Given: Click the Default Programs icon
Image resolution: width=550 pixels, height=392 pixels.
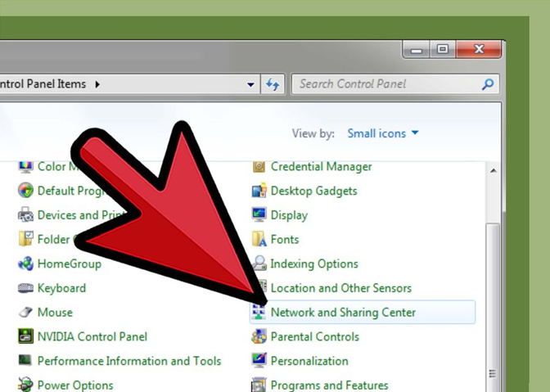Looking at the screenshot, I should click(x=25, y=191).
